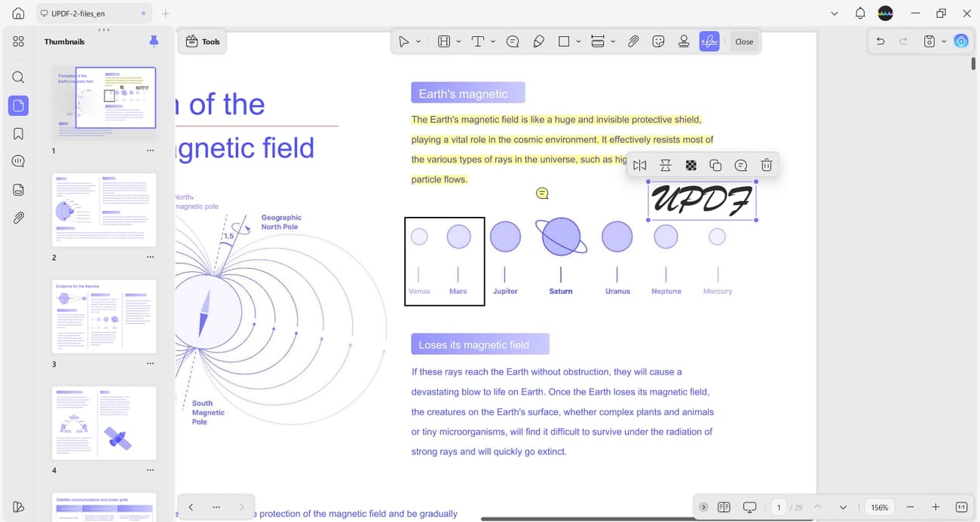Select the attachment paperclip tool

[633, 41]
